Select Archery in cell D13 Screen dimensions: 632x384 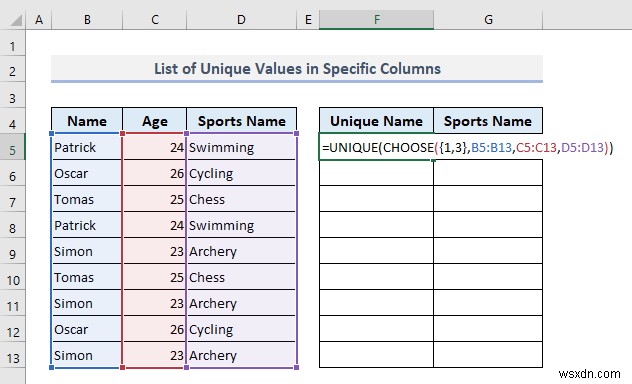tap(241, 355)
